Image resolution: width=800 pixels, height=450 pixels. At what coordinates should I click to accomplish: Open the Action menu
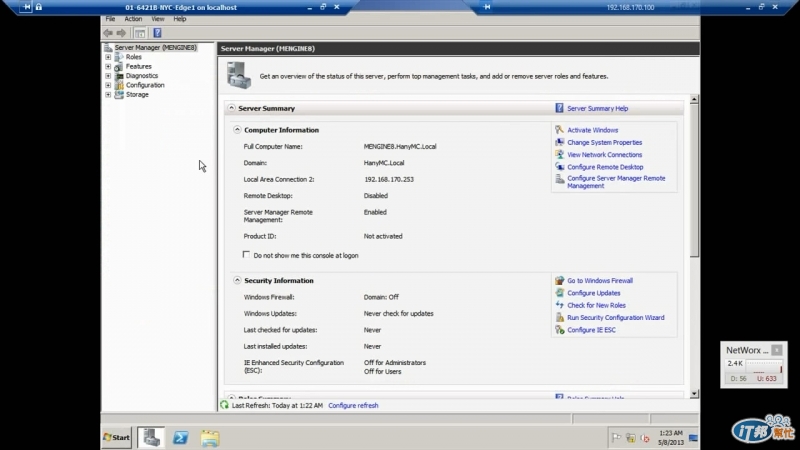[133, 19]
